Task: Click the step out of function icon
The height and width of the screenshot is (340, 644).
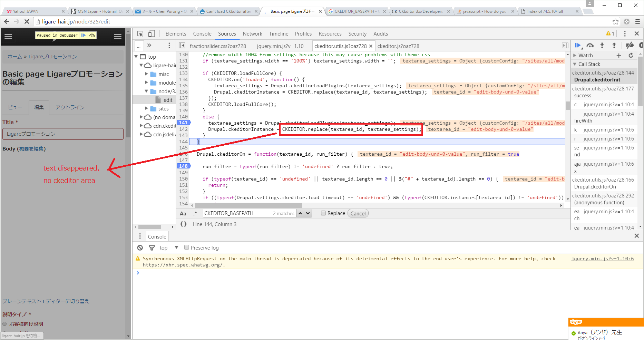Action: pos(614,45)
